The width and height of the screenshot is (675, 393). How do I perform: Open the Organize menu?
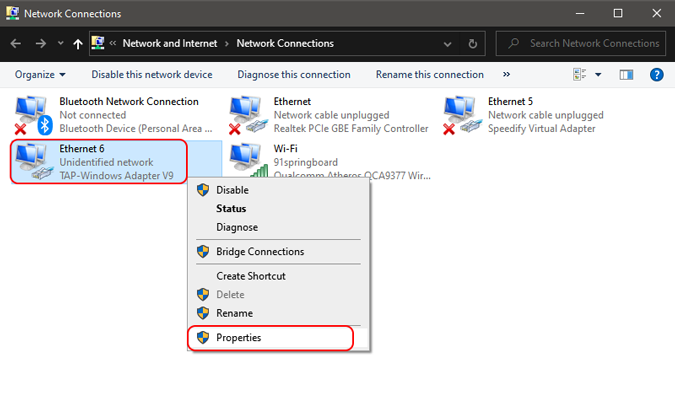[x=40, y=74]
